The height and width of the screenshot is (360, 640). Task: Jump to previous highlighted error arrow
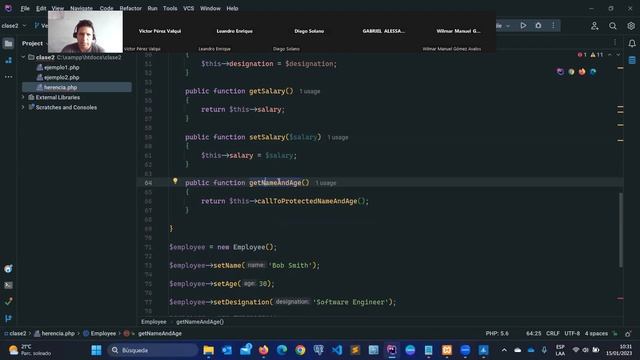[x=610, y=55]
